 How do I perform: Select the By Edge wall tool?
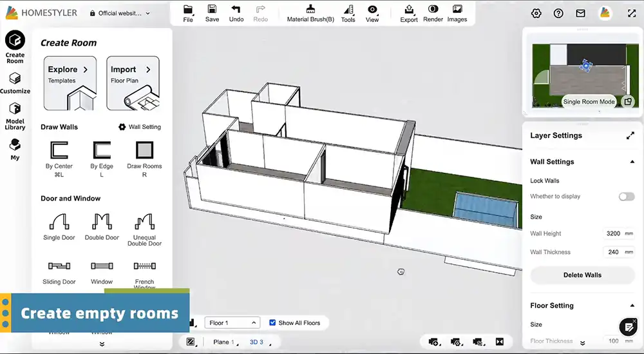102,159
